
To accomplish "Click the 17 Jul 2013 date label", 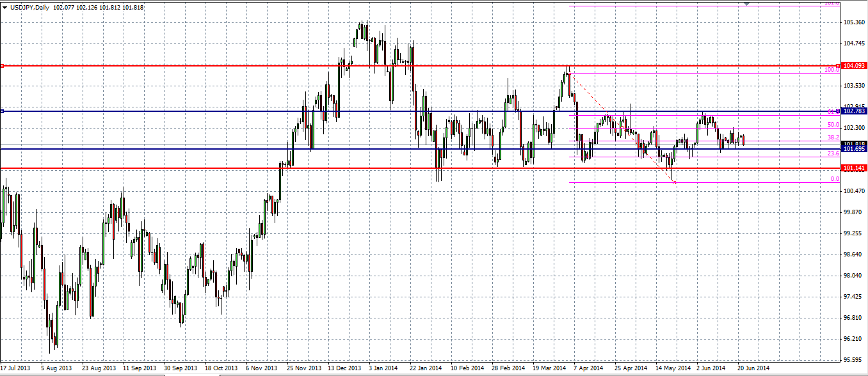I will pyautogui.click(x=15, y=369).
